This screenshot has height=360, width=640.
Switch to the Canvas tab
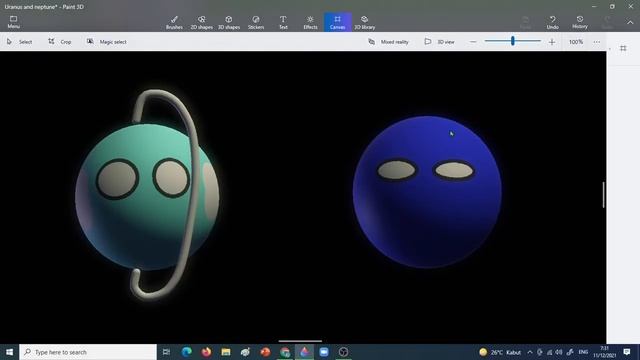click(x=338, y=22)
